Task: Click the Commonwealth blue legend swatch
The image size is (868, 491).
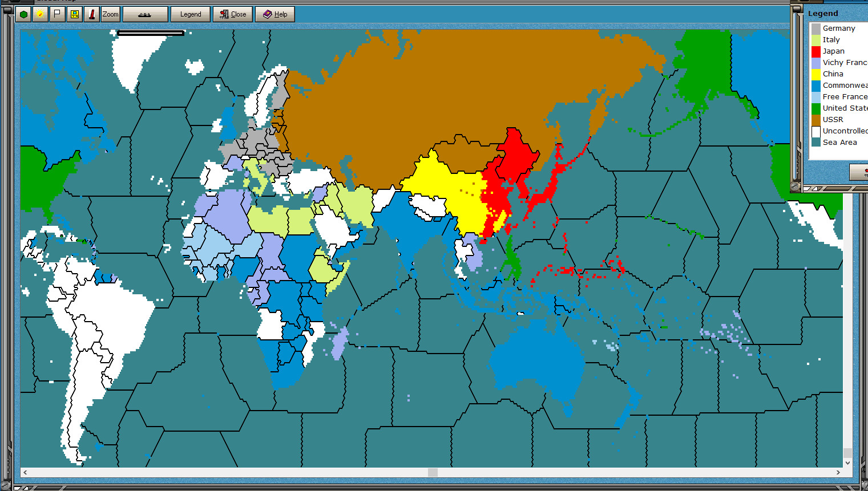Action: (816, 86)
